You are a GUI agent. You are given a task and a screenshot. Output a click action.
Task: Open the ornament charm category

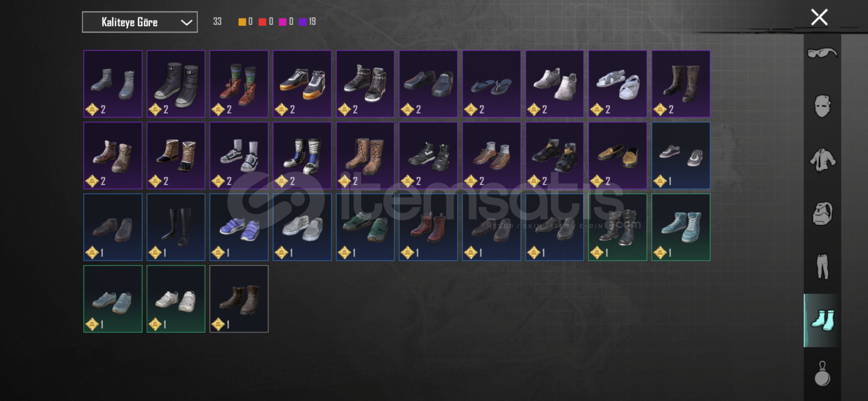coord(822,374)
